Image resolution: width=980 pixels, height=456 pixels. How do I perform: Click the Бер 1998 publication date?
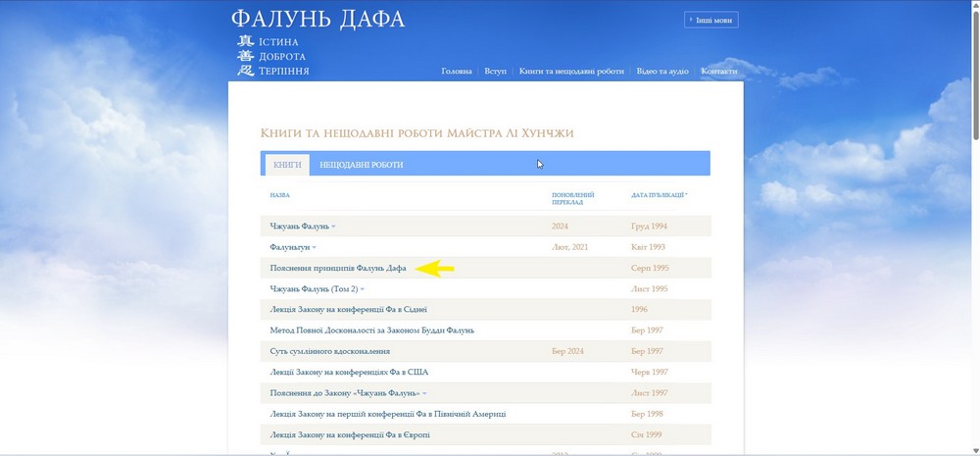tap(647, 414)
